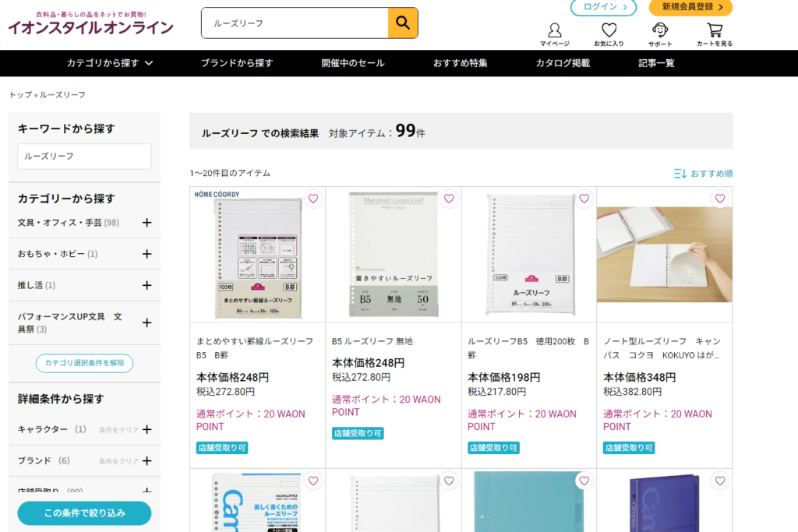798x532 pixels.
Task: Open the おすすめ順 sort order selector
Action: click(x=703, y=174)
